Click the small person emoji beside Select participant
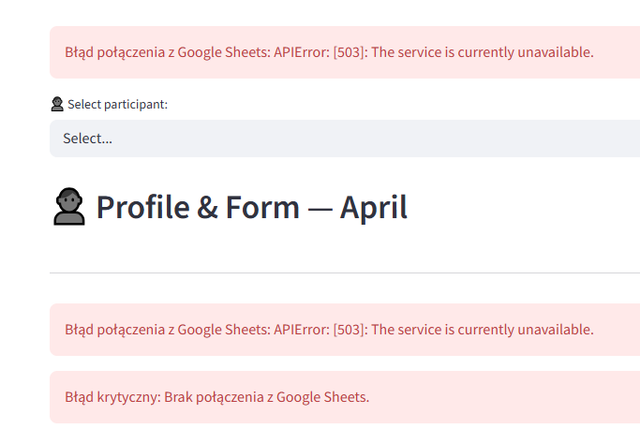This screenshot has width=640, height=441. point(57,104)
